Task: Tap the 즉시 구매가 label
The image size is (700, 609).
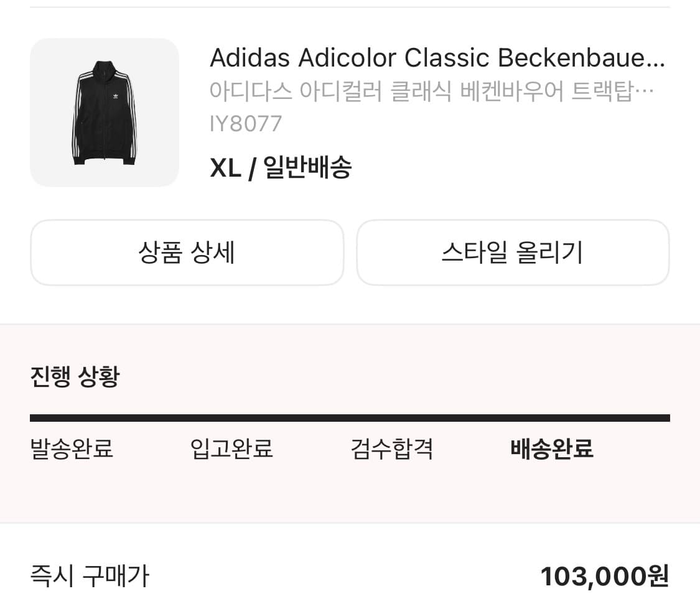Action: coord(90,576)
